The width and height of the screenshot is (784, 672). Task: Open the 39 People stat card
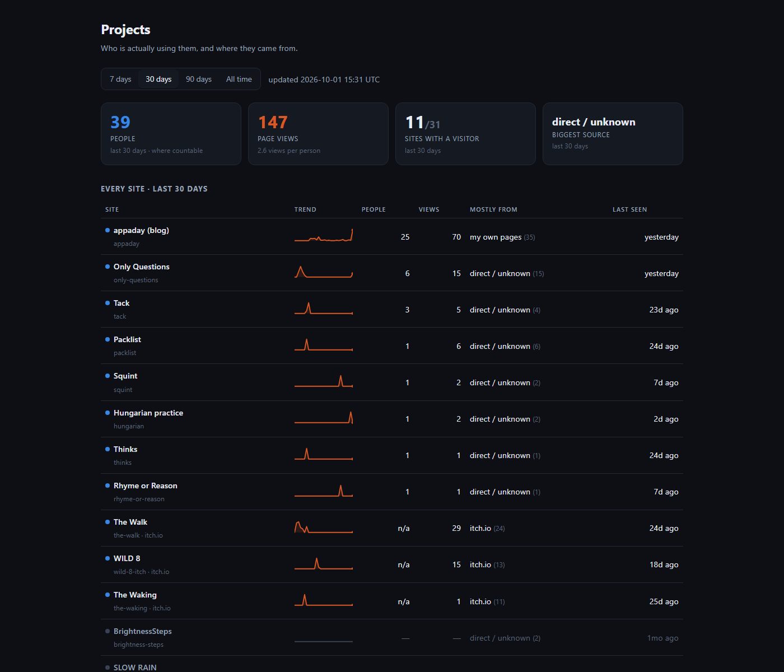tap(171, 134)
